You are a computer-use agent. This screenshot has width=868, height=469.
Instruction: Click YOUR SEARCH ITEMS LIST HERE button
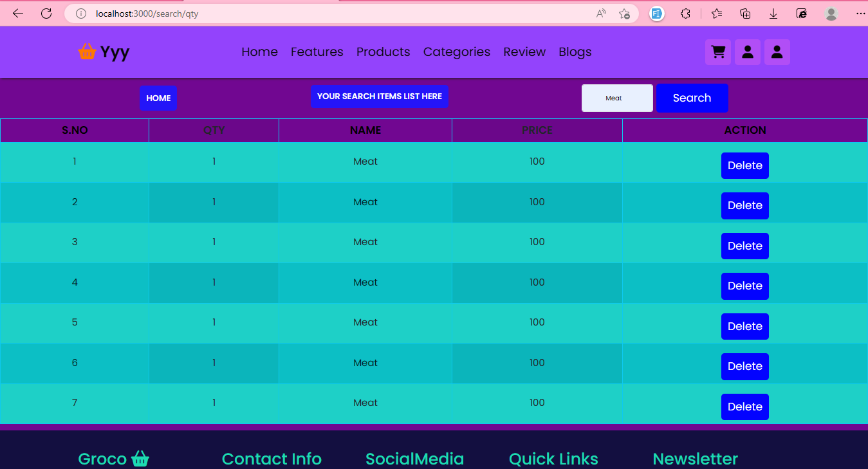pos(380,96)
